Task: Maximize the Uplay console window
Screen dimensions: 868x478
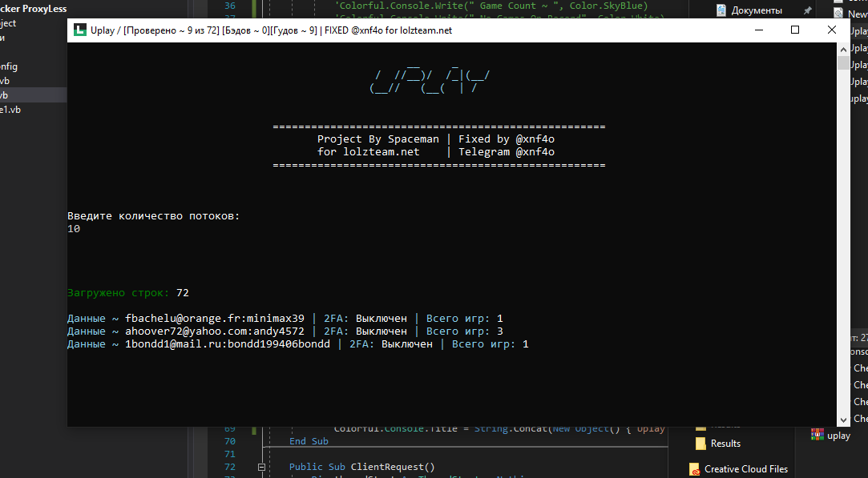Action: (795, 30)
